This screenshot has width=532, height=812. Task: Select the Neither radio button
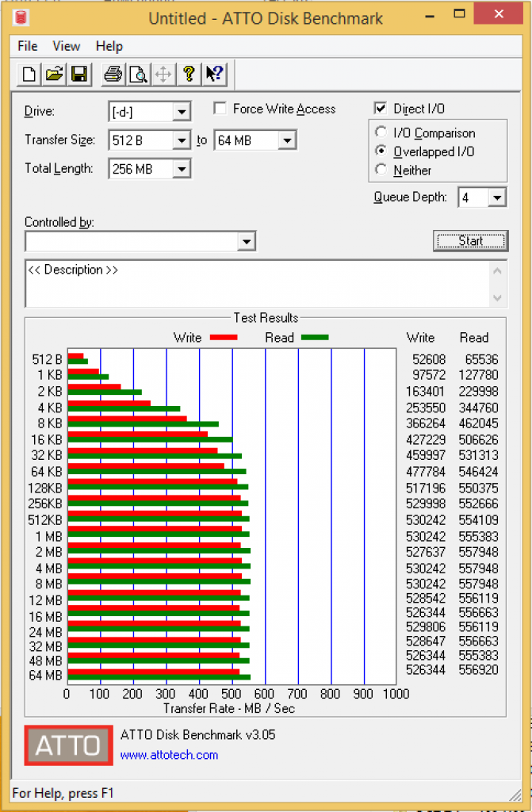(381, 170)
